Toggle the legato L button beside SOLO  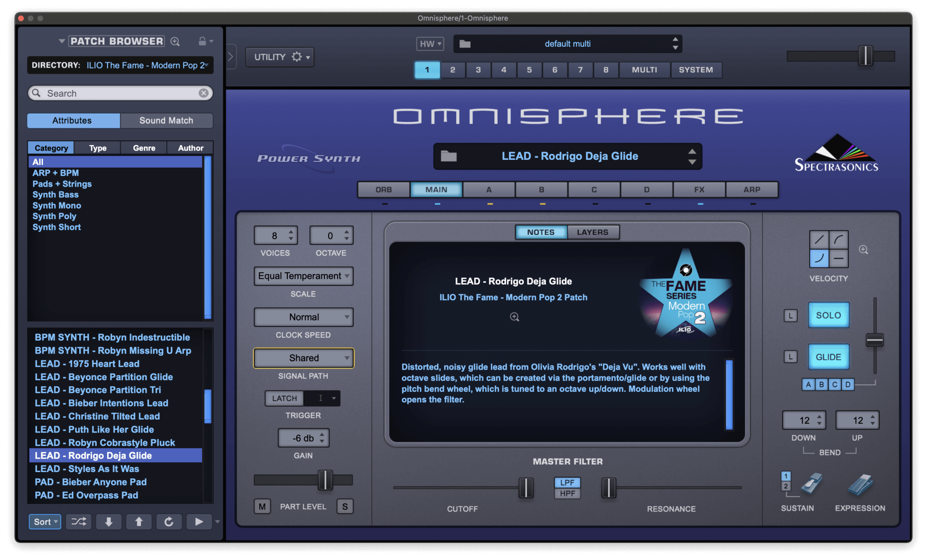pyautogui.click(x=791, y=316)
